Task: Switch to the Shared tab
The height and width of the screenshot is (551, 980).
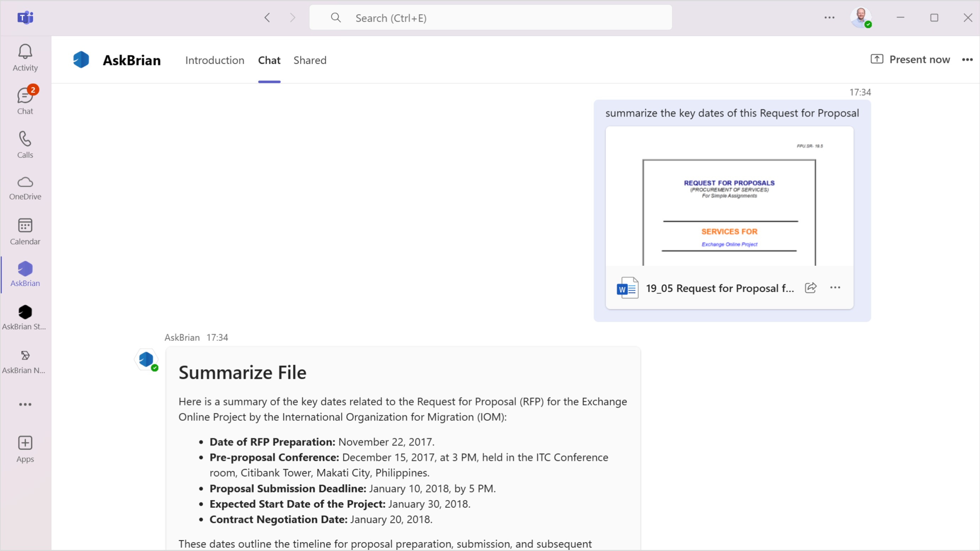Action: pyautogui.click(x=310, y=60)
